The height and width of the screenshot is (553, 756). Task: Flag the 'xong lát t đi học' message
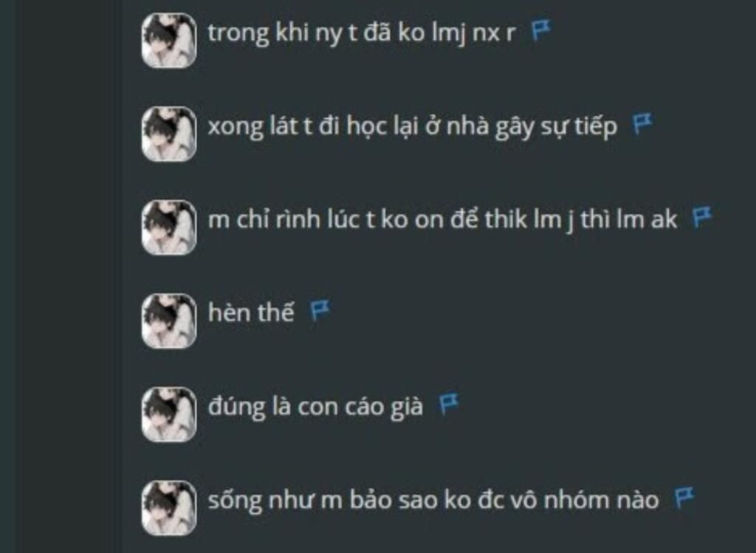point(642,124)
